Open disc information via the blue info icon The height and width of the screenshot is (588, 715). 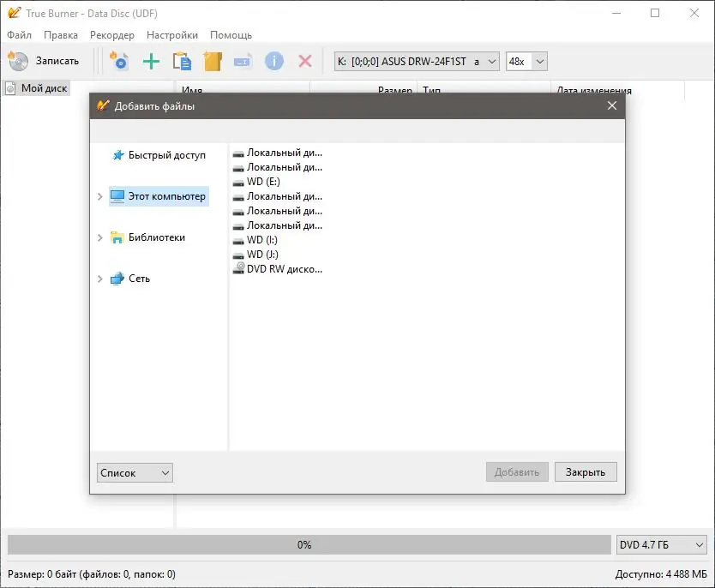click(x=273, y=61)
